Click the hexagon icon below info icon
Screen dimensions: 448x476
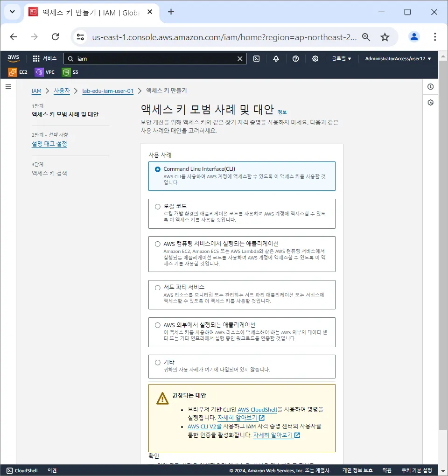tap(430, 103)
